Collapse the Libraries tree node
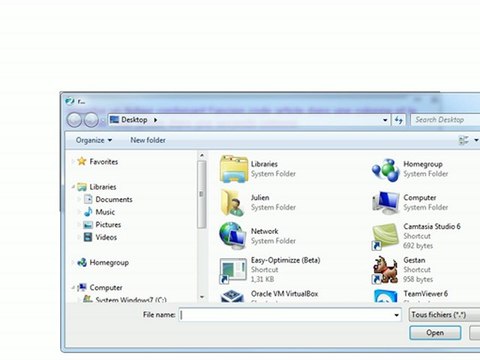The height and width of the screenshot is (360, 480). point(73,187)
